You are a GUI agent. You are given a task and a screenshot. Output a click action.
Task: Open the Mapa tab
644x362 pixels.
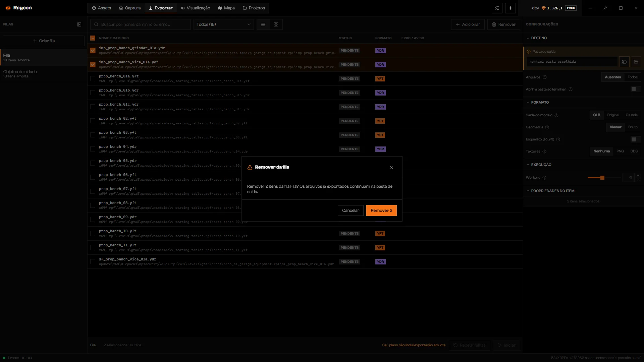pyautogui.click(x=226, y=8)
